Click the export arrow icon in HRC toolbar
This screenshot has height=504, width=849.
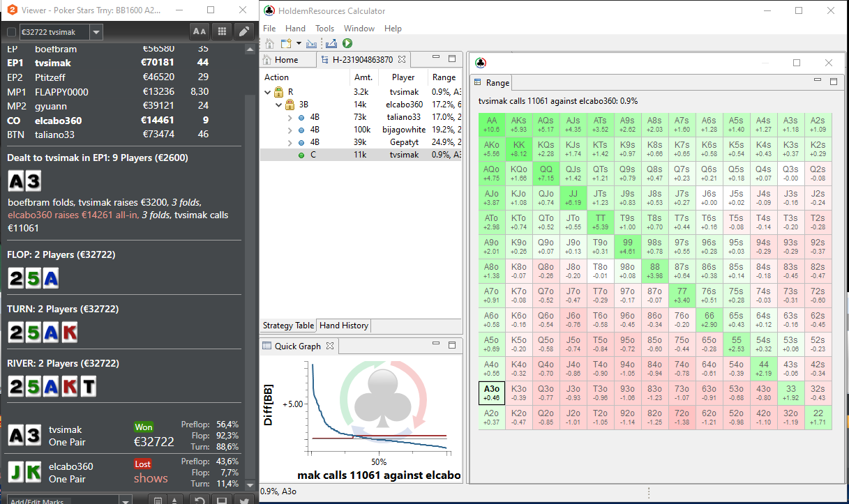(331, 43)
